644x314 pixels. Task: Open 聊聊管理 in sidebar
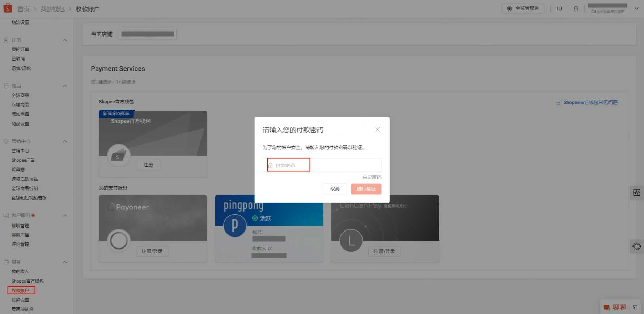click(20, 225)
